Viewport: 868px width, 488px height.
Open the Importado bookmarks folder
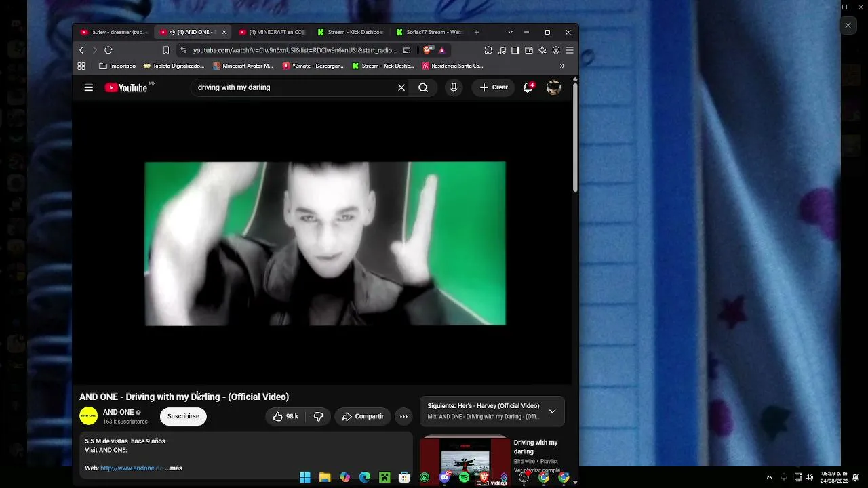coord(117,66)
